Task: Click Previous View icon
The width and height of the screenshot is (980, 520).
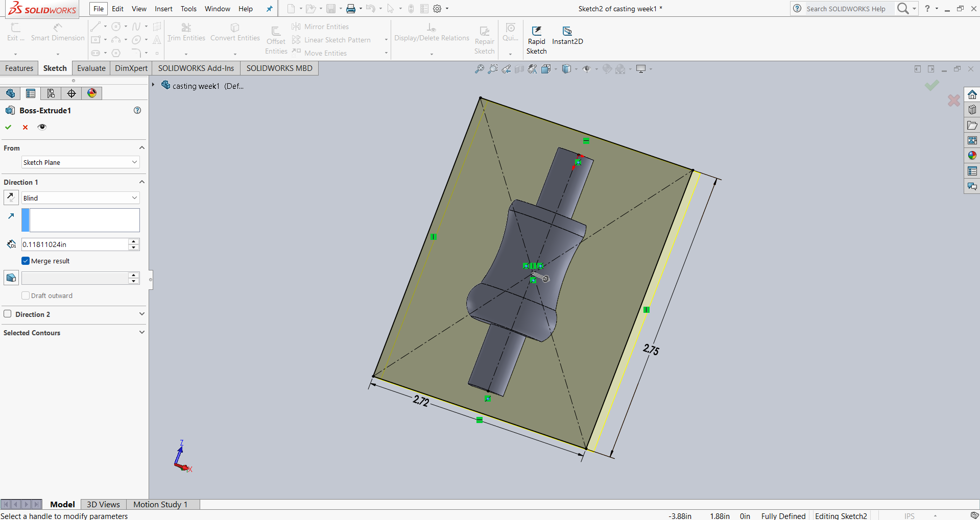Action: point(506,69)
